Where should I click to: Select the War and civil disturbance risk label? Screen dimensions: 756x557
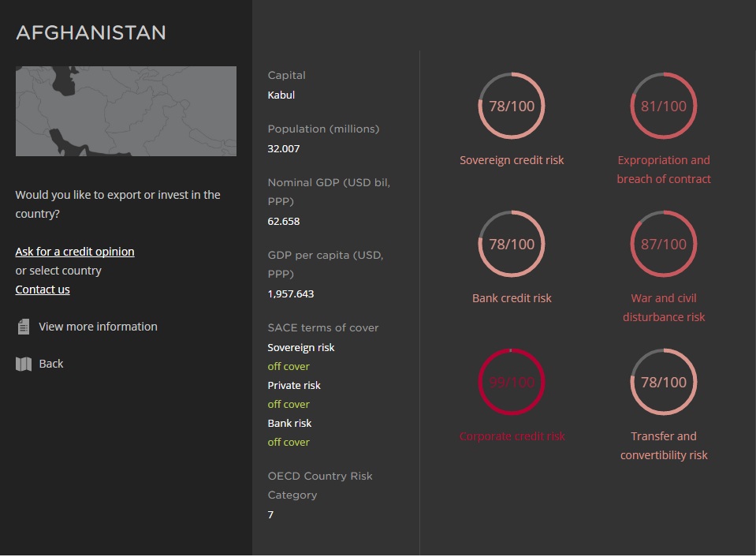[664, 308]
